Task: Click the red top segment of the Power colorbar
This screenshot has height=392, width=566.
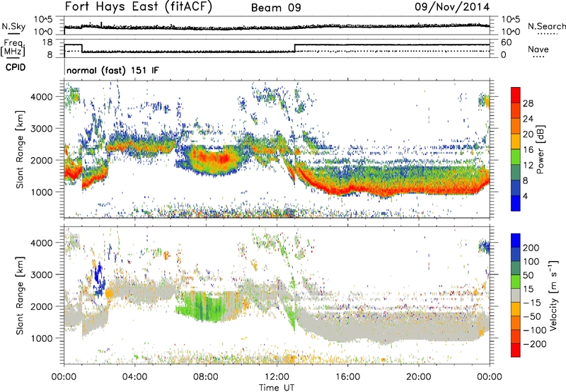Action: point(516,95)
